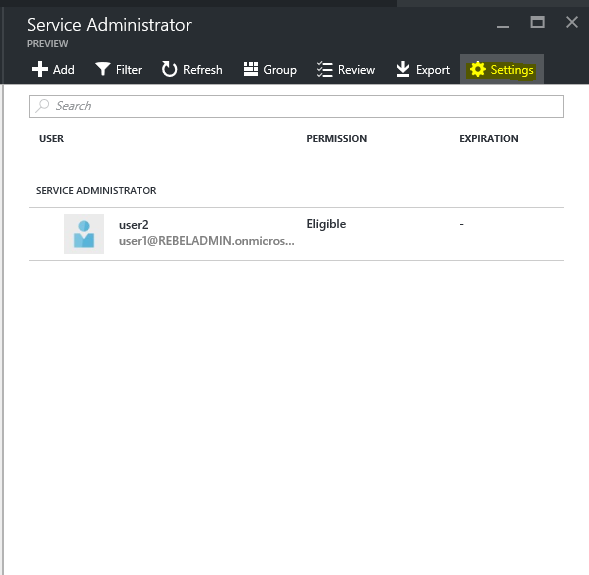Click the user2 avatar icon
The image size is (589, 575).
84,234
